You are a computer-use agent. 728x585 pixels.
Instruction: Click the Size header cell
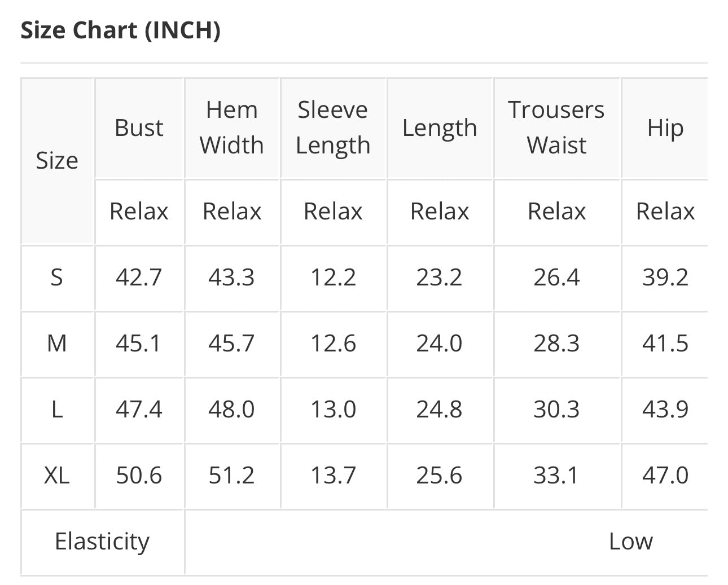(x=57, y=161)
